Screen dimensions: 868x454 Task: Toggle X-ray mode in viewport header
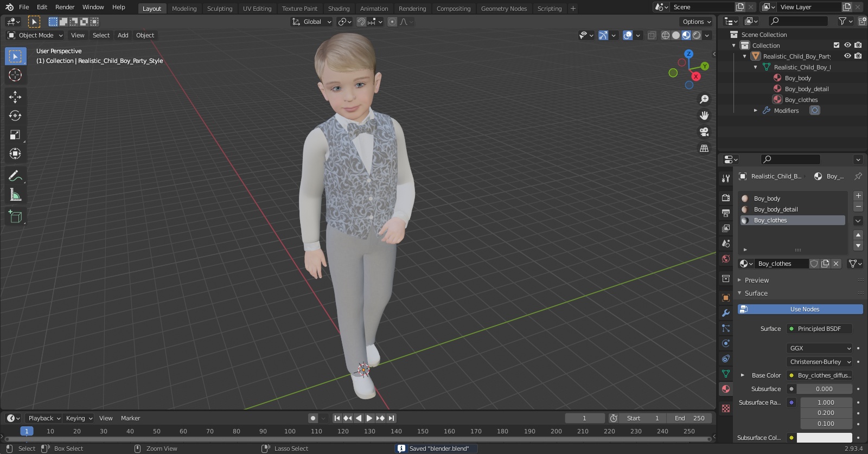click(x=652, y=35)
